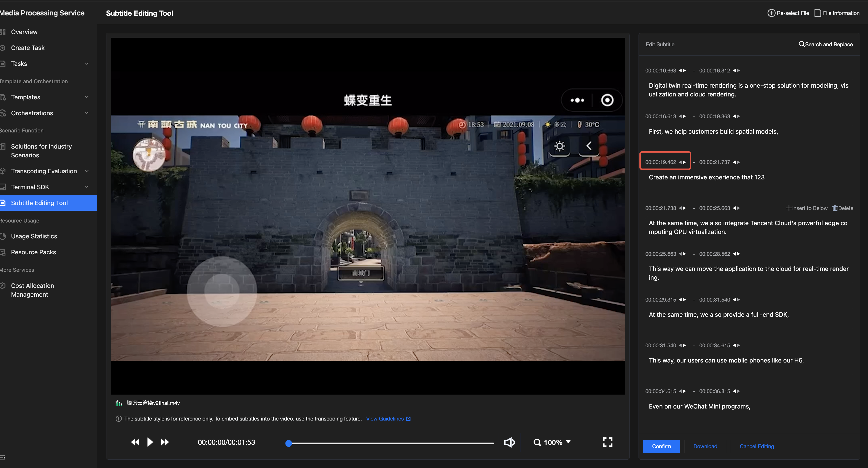Image resolution: width=868 pixels, height=468 pixels.
Task: Open the Usage Statistics menu item
Action: [34, 236]
